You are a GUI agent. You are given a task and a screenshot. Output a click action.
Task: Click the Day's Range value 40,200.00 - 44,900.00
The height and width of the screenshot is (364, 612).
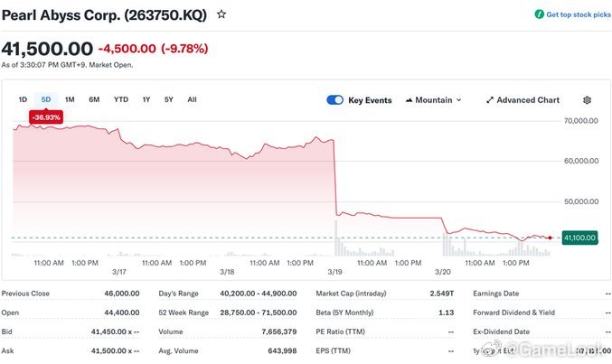[x=258, y=294]
